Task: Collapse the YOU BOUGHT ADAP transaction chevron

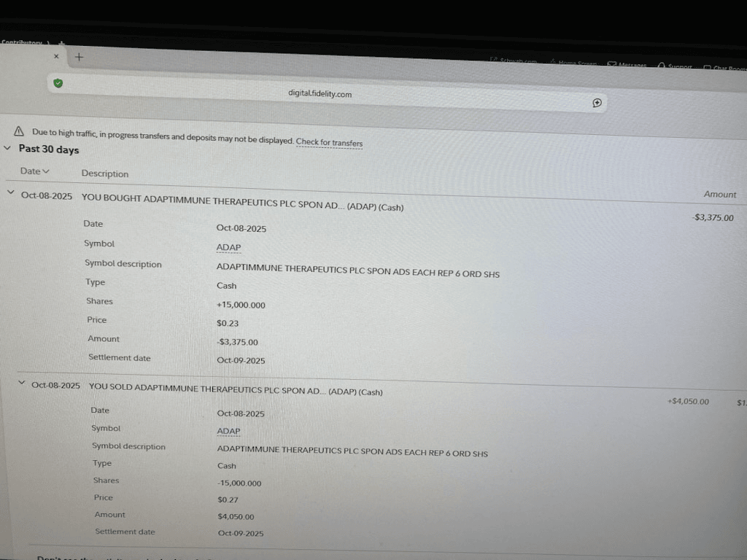Action: (10, 192)
